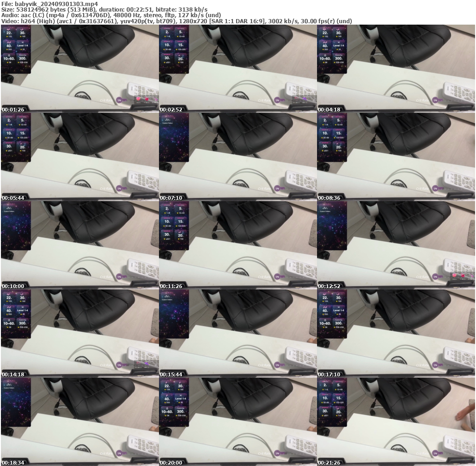Screen dimensions: 476x466
Task: Click the zigzag pulse icon on the 40s tile
Action: pyautogui.click(x=8, y=42)
